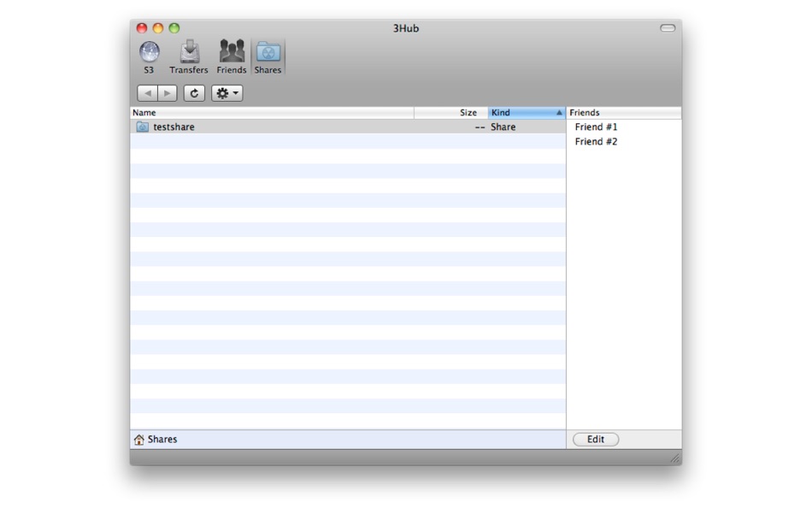Click the Shares home path item
812x508 pixels.
point(156,440)
